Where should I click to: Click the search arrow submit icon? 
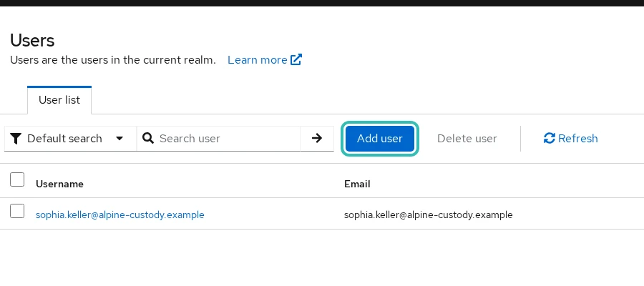(x=317, y=138)
